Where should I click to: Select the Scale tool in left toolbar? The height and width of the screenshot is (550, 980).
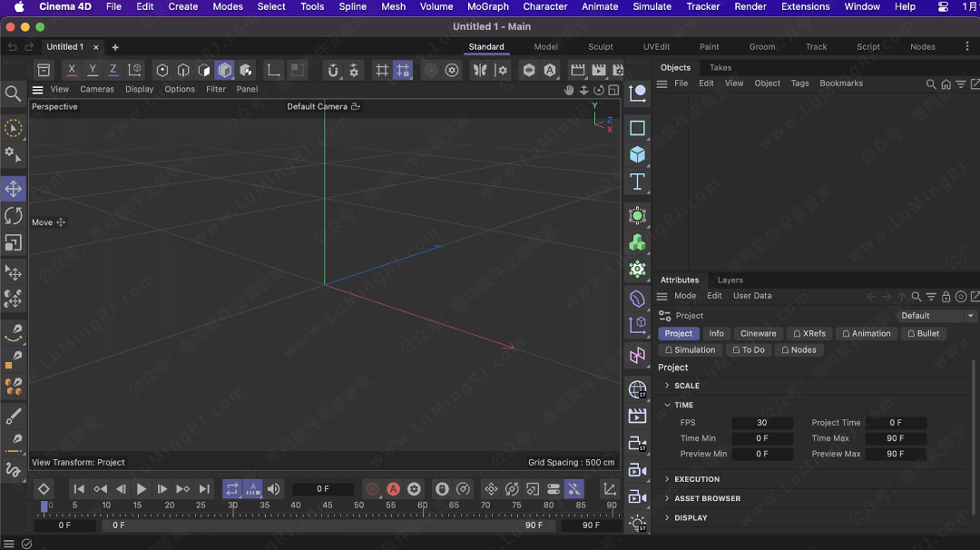14,242
